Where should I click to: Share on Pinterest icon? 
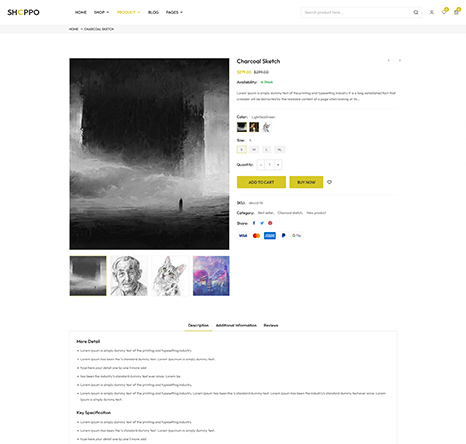click(270, 223)
